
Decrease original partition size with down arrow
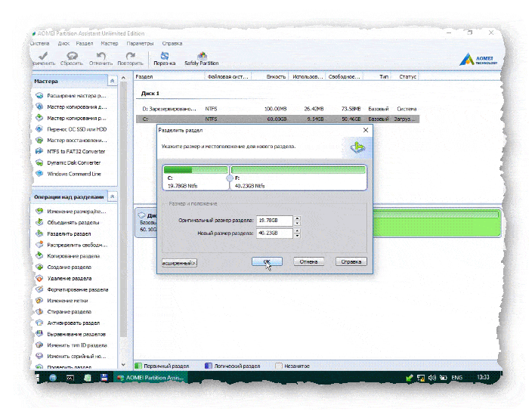pos(297,223)
